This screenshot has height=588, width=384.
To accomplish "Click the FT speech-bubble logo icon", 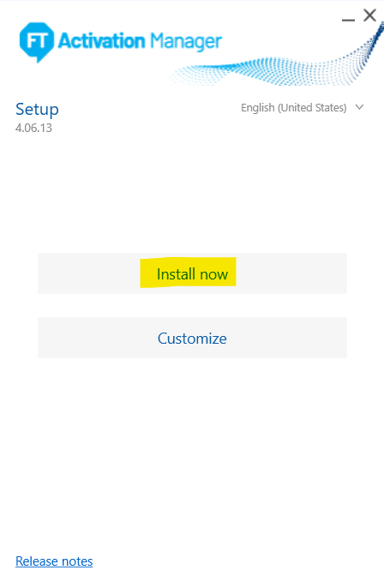I will point(36,42).
